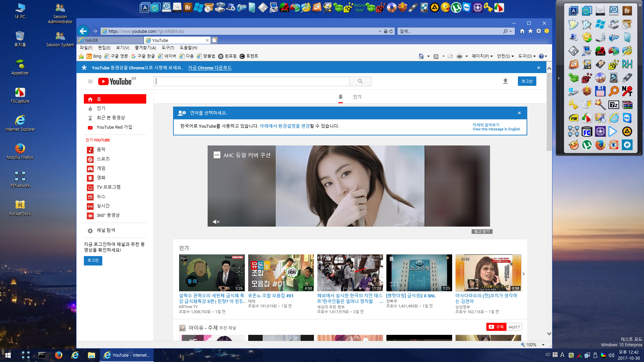Viewport: 644px width, 362px height.
Task: Expand the home icon dropdown in command bar
Action: coord(428,56)
